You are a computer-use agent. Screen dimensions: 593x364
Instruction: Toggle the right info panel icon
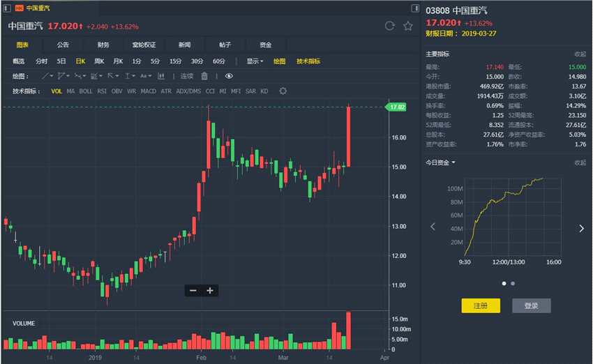tap(415, 8)
